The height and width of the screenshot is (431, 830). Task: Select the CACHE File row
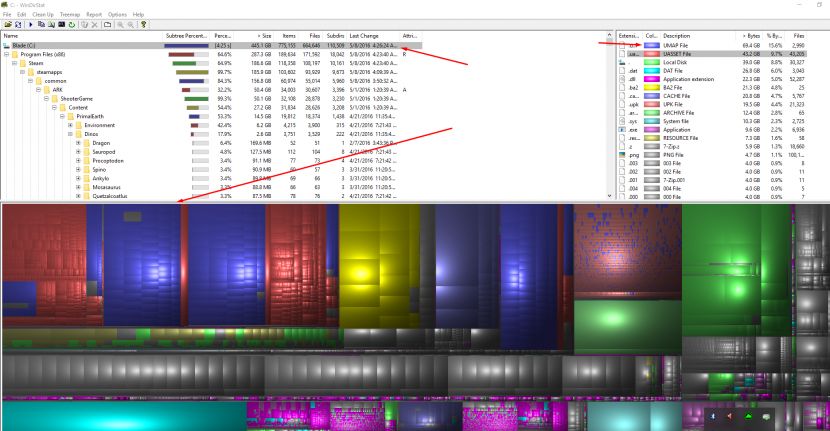click(x=712, y=96)
